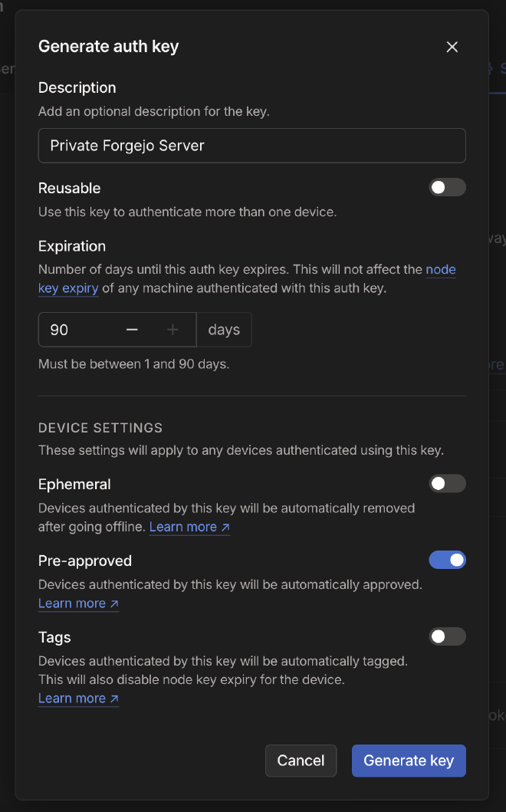The height and width of the screenshot is (812, 506).
Task: Click the Generate auth key dialog title
Action: tap(108, 46)
